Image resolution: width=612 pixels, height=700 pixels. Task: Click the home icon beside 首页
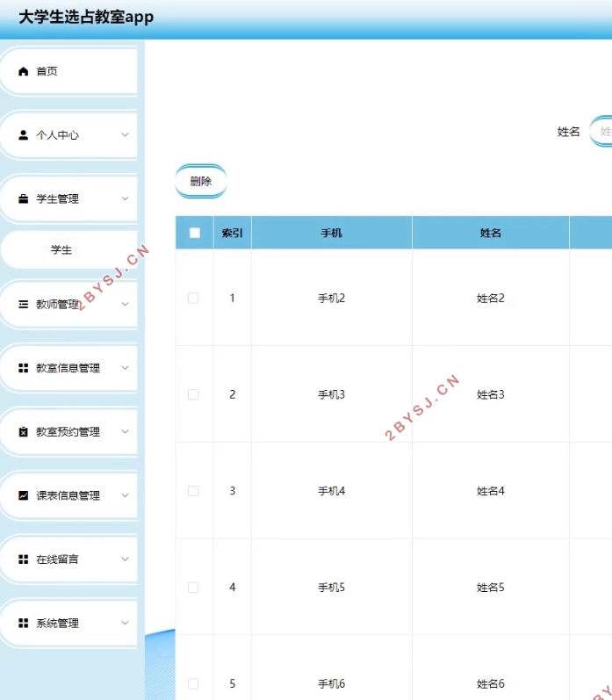point(23,71)
